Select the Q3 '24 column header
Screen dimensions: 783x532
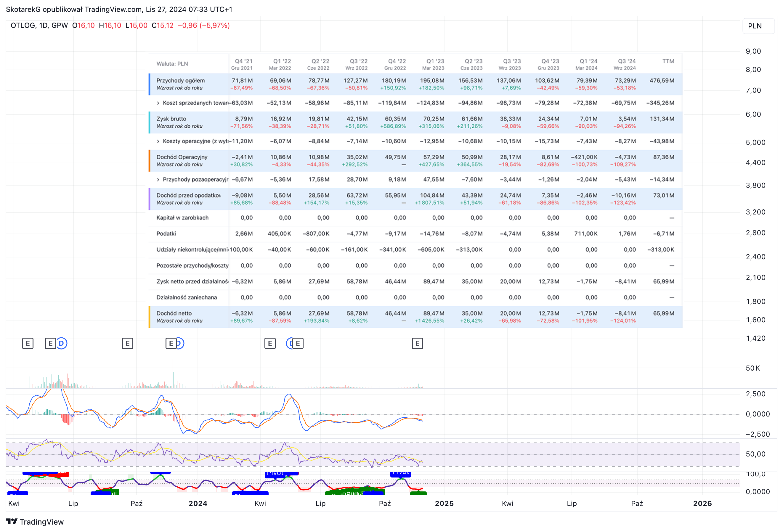pos(625,64)
